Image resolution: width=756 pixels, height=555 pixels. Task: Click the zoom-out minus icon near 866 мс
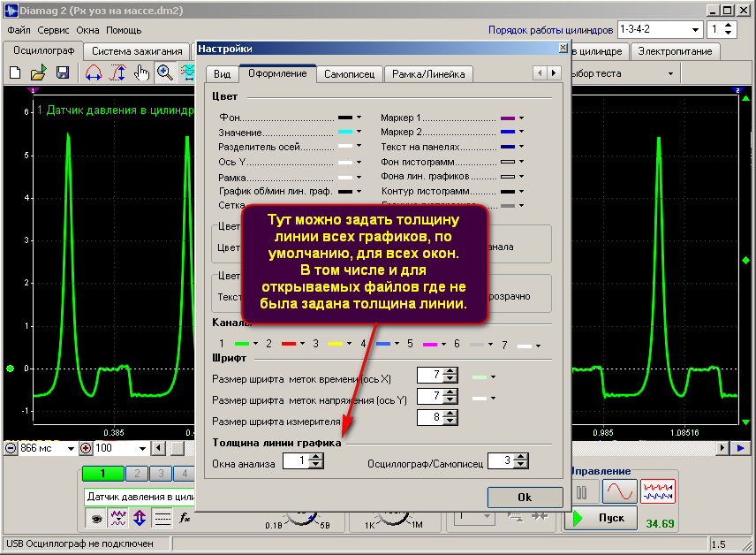coord(11,448)
